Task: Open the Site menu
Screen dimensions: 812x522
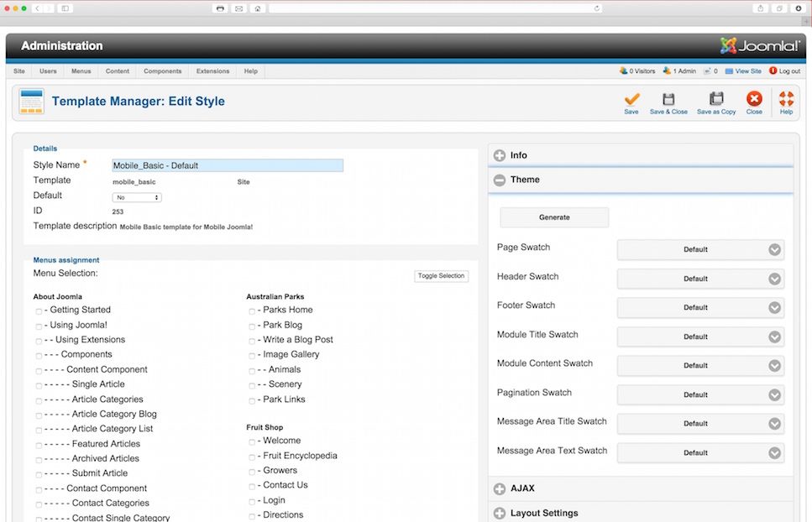Action: [x=19, y=70]
